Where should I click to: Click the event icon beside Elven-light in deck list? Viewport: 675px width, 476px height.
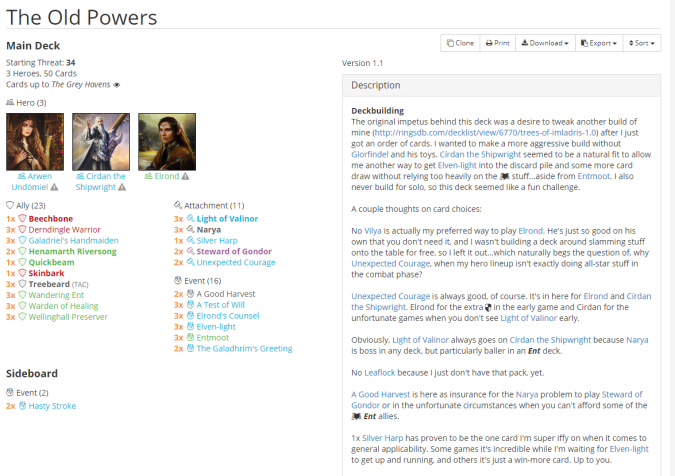pyautogui.click(x=190, y=327)
